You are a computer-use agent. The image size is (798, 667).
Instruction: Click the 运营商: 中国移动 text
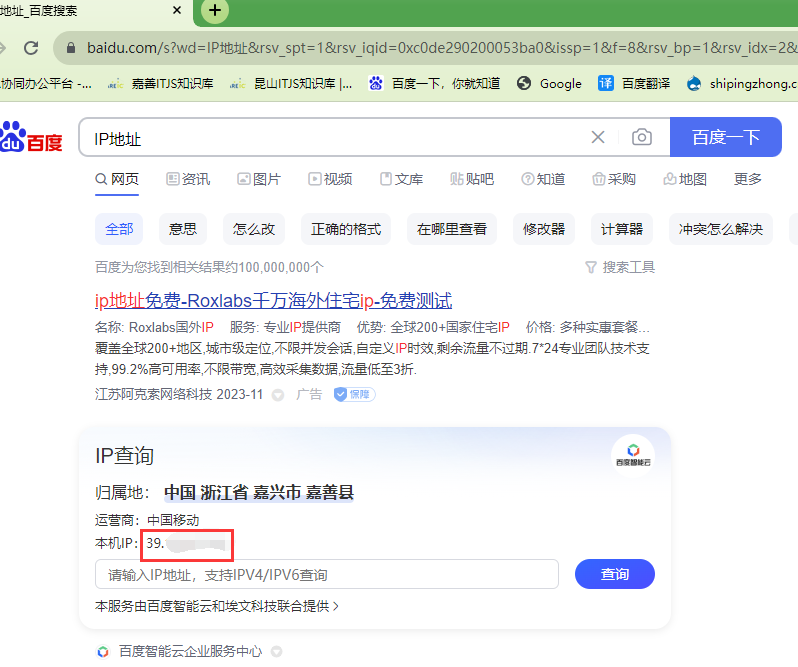tap(147, 520)
